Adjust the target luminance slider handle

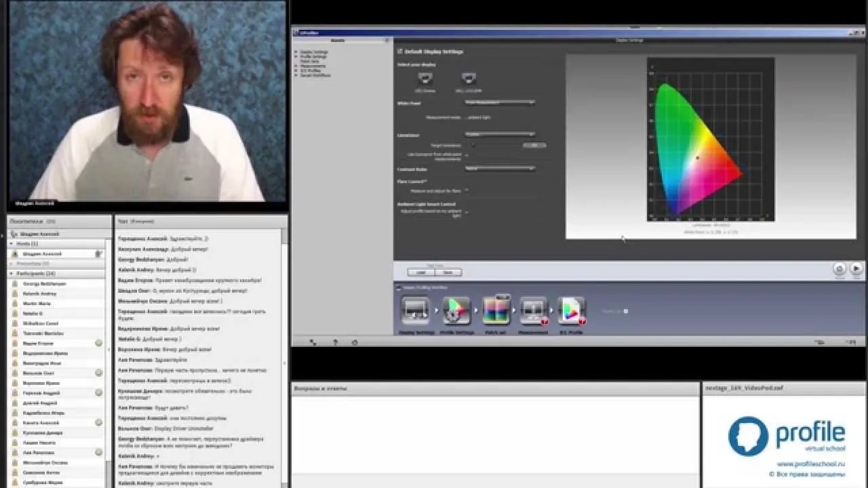473,145
